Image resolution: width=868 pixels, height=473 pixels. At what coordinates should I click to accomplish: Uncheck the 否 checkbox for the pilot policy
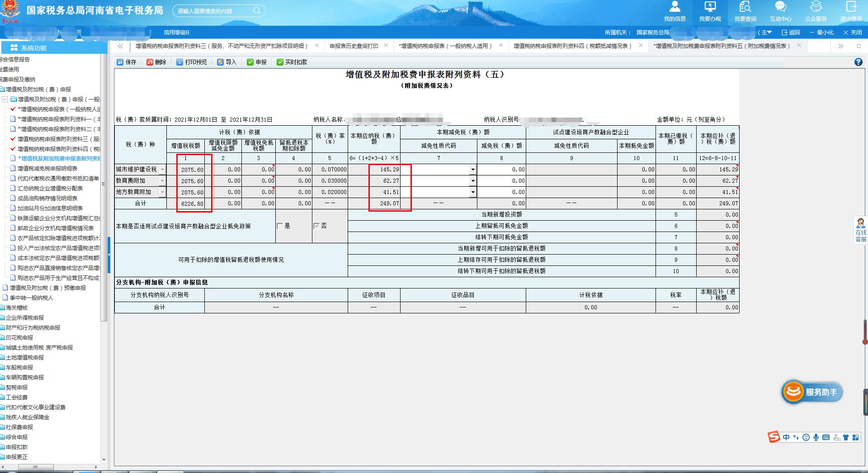[x=316, y=226]
